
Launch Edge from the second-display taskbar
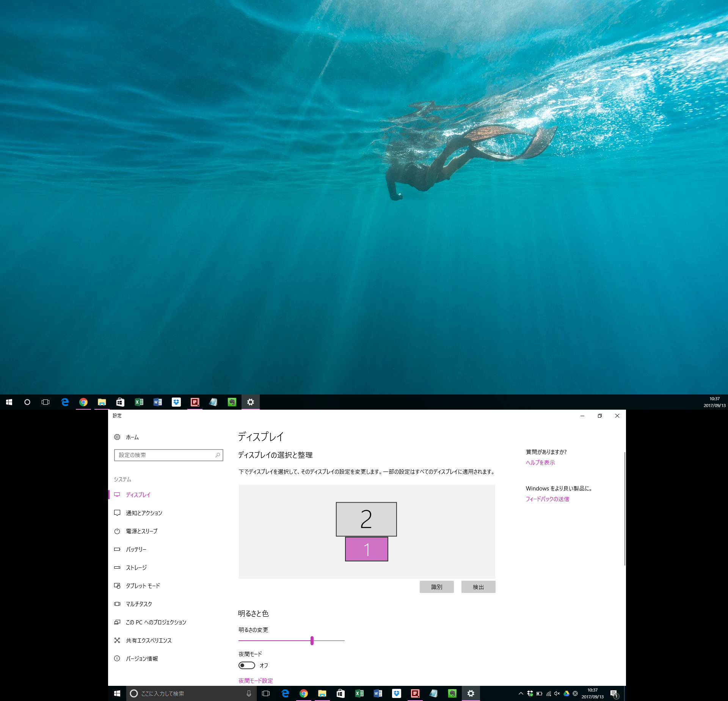pyautogui.click(x=65, y=402)
